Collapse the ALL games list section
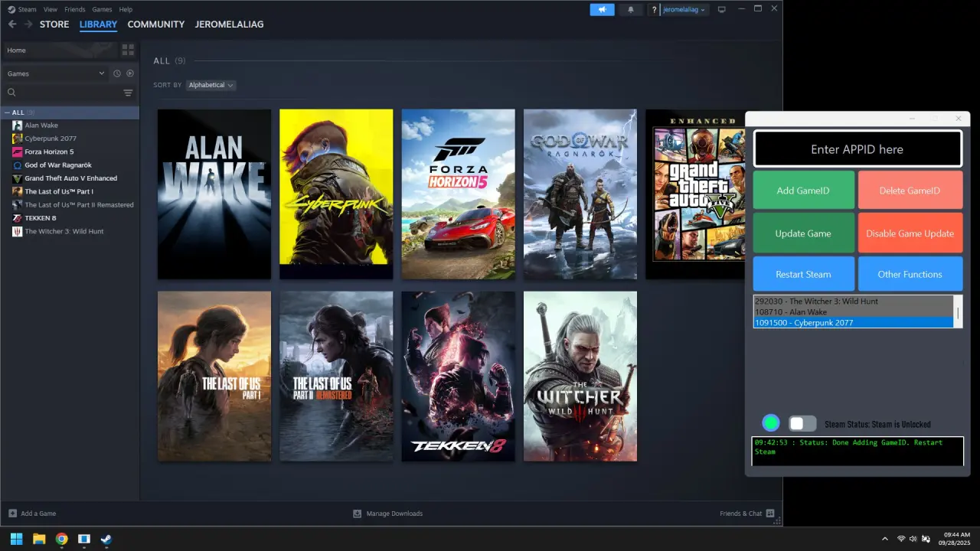The height and width of the screenshot is (551, 980). click(7, 112)
